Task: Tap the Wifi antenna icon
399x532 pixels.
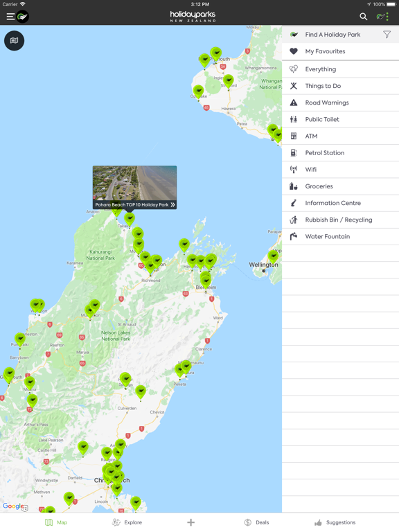Action: 294,169
